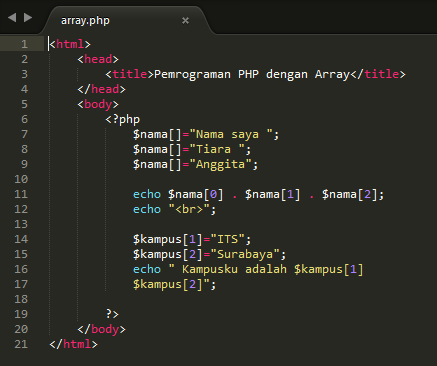Click '$kampus[2]' on line 15
437x366 pixels.
[168, 254]
